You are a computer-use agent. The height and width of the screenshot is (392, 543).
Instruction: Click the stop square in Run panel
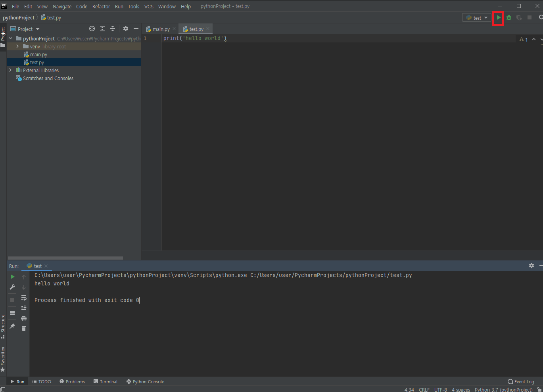pyautogui.click(x=12, y=300)
